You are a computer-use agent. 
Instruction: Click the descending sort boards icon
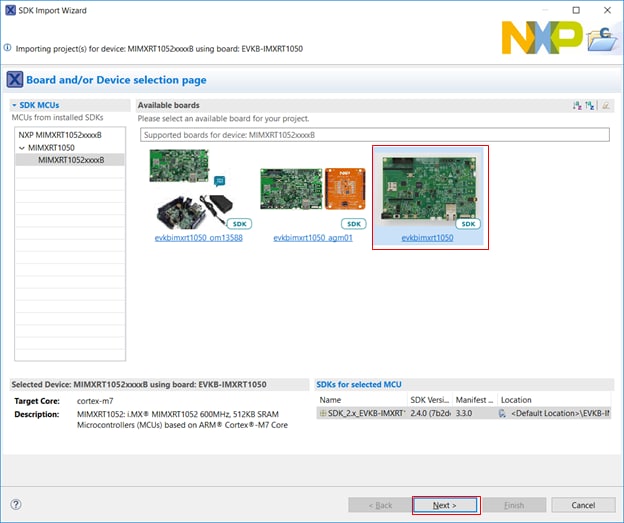(591, 105)
